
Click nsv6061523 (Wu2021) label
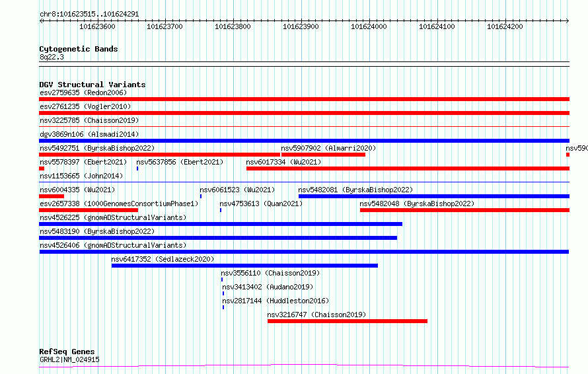(x=237, y=190)
